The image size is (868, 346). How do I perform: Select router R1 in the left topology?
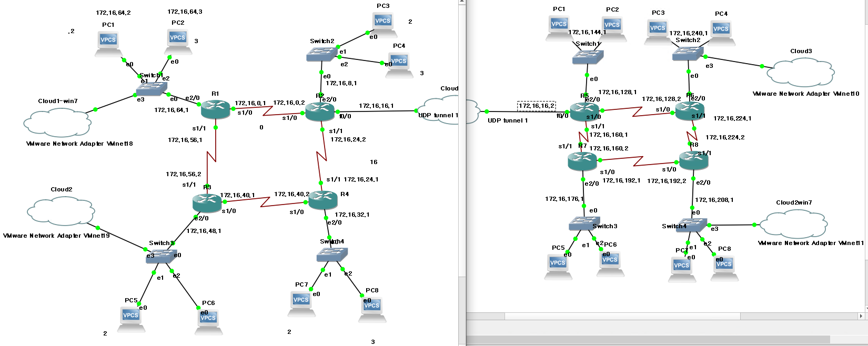pyautogui.click(x=216, y=109)
